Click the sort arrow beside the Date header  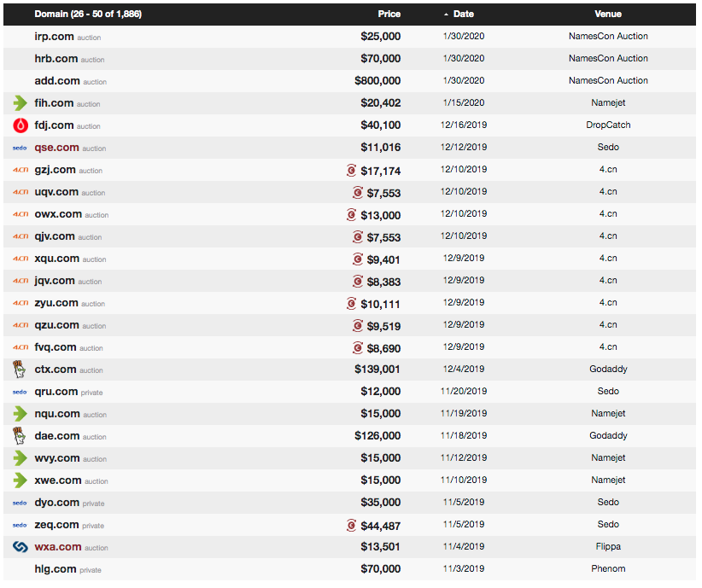pyautogui.click(x=445, y=15)
